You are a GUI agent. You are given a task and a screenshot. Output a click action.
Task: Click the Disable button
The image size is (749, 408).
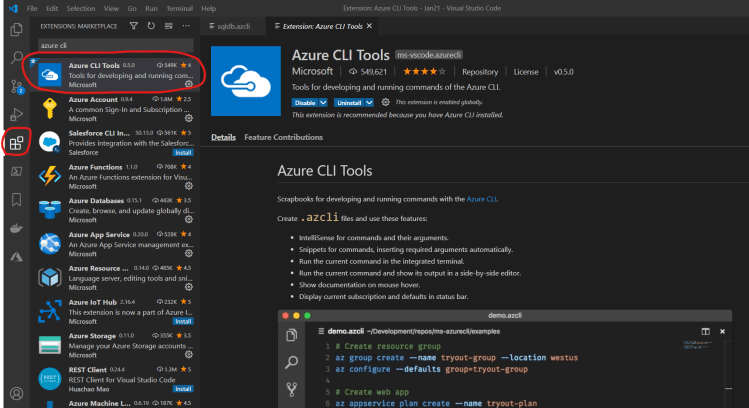[305, 103]
